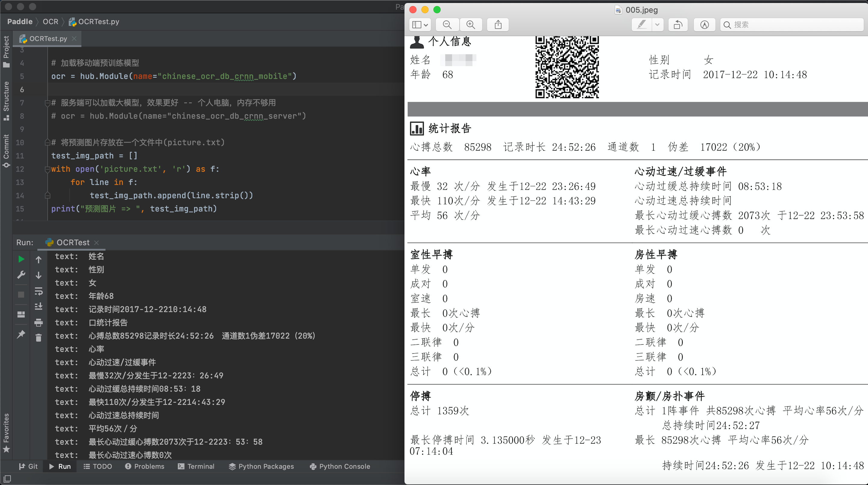Image resolution: width=868 pixels, height=485 pixels.
Task: Click the green Run (rerun) icon
Action: coord(21,259)
